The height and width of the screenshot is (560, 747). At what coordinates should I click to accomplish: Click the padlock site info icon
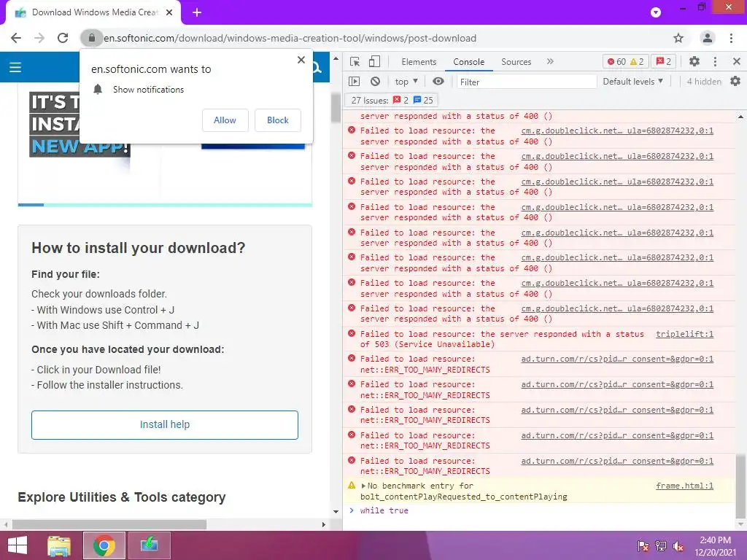pyautogui.click(x=91, y=38)
